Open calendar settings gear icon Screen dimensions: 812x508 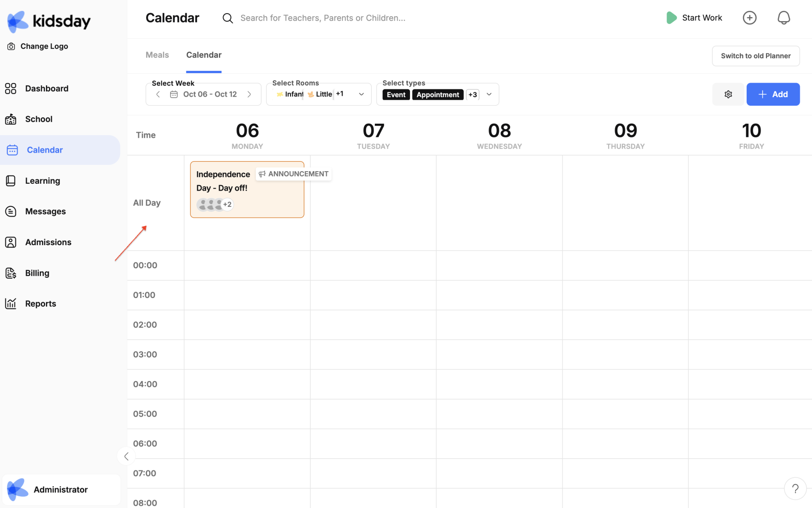coord(728,94)
